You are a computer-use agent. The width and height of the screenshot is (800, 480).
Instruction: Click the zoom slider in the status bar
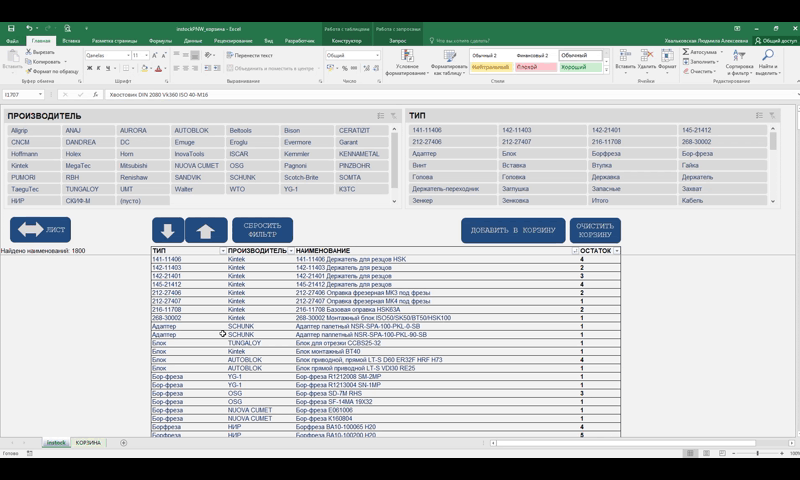point(758,453)
